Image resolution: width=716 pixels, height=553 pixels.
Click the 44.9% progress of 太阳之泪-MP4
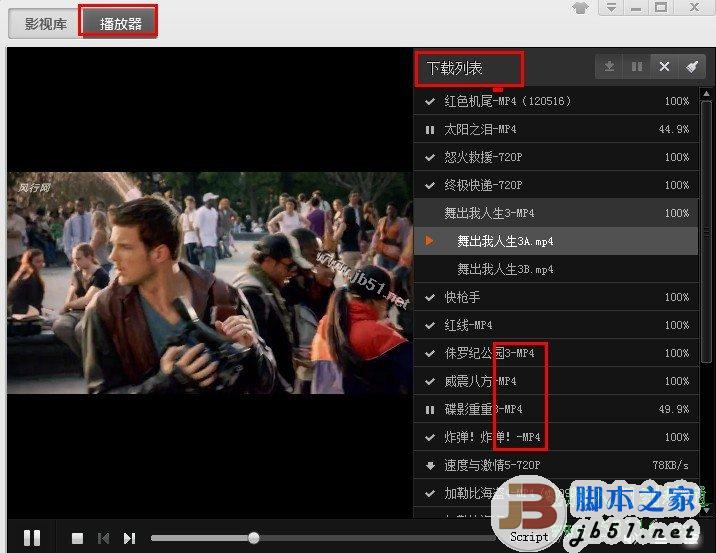(x=674, y=129)
